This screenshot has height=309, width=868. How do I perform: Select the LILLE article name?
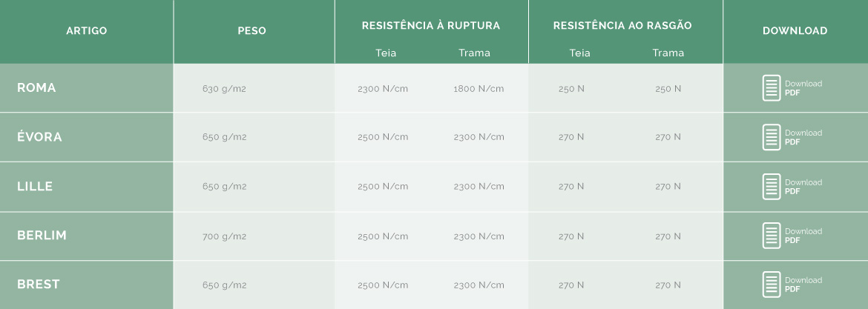[x=35, y=186]
